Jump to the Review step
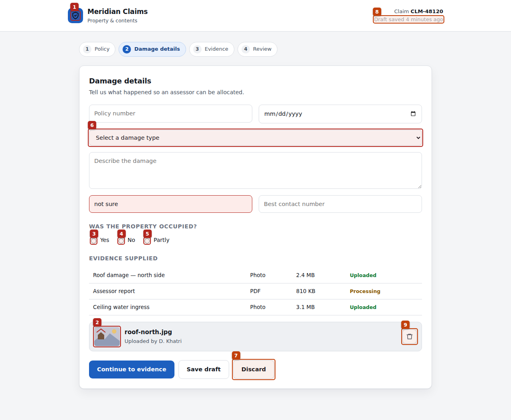This screenshot has height=420, width=511. [x=257, y=49]
